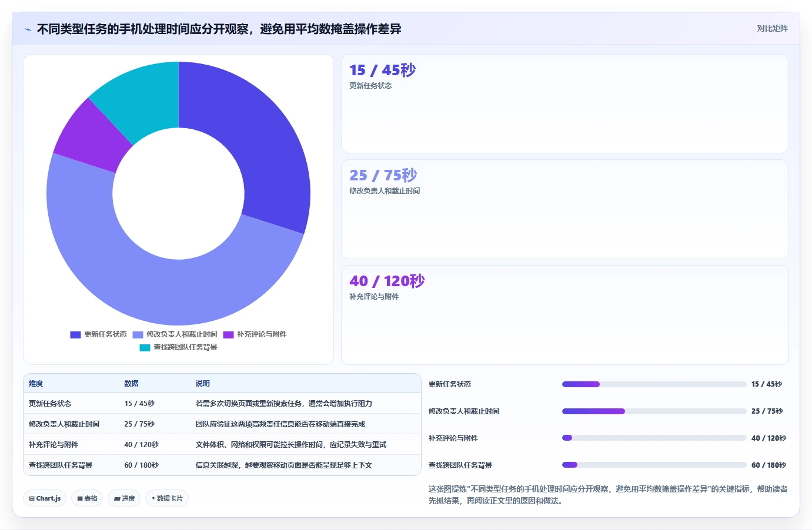Click the Chart.js tag chip

point(45,498)
